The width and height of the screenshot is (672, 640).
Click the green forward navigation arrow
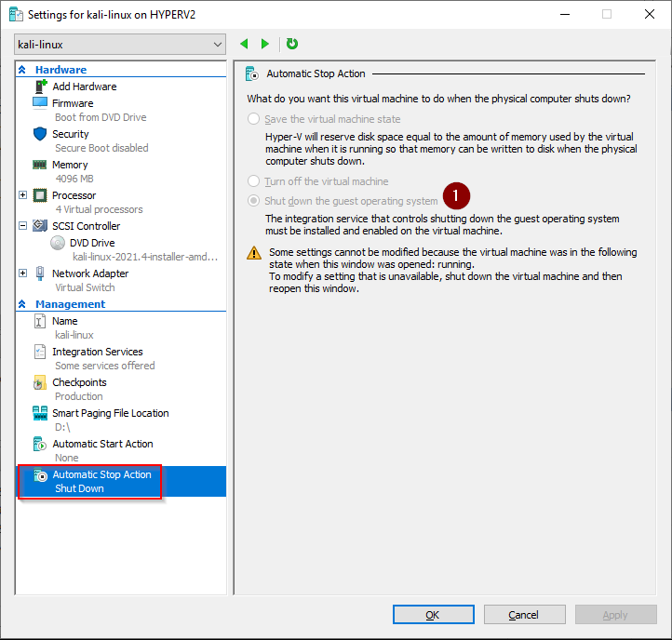265,44
